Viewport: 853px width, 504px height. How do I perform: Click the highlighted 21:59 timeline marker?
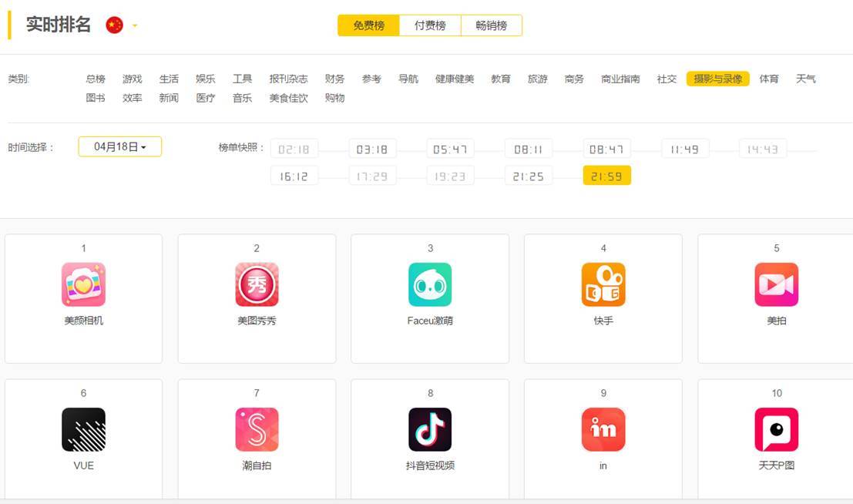(x=606, y=176)
